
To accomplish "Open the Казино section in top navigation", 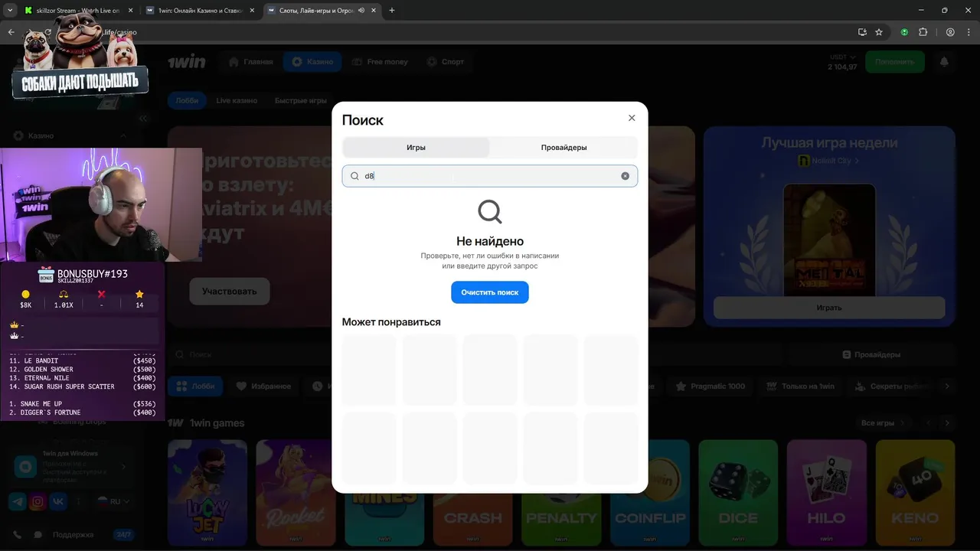I will [x=312, y=62].
